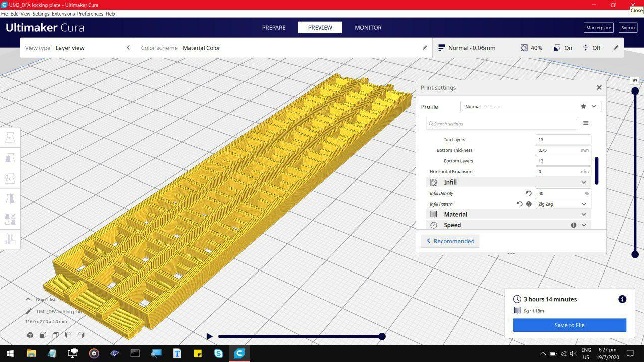Open the Profile dropdown

click(x=531, y=106)
